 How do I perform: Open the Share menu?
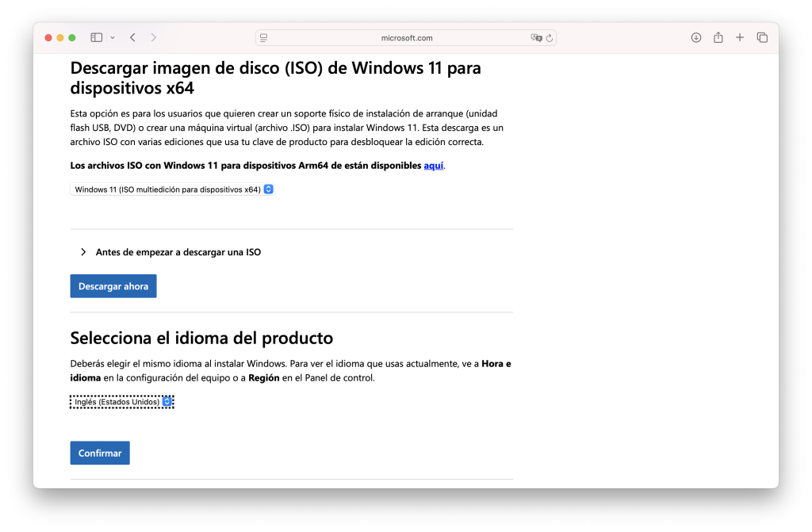[718, 37]
